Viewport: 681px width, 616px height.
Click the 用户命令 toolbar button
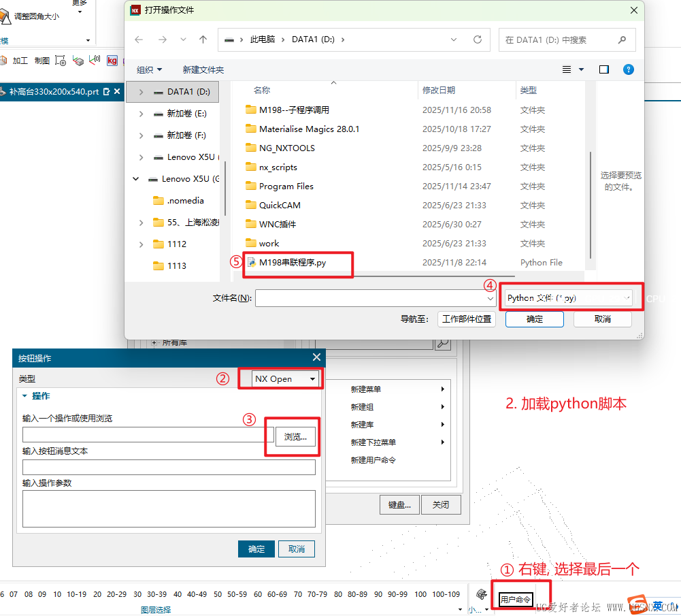tap(516, 600)
